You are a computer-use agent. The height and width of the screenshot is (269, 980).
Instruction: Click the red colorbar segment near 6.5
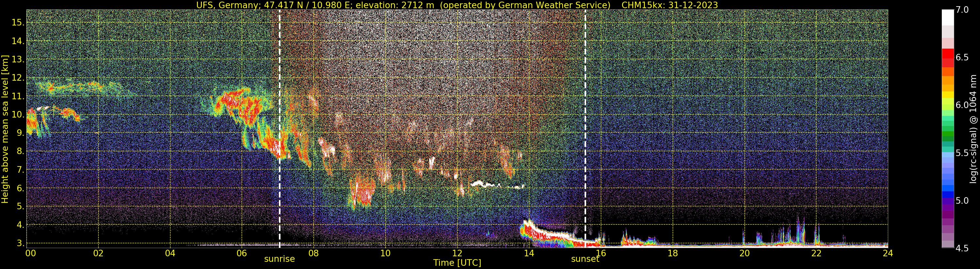[948, 54]
